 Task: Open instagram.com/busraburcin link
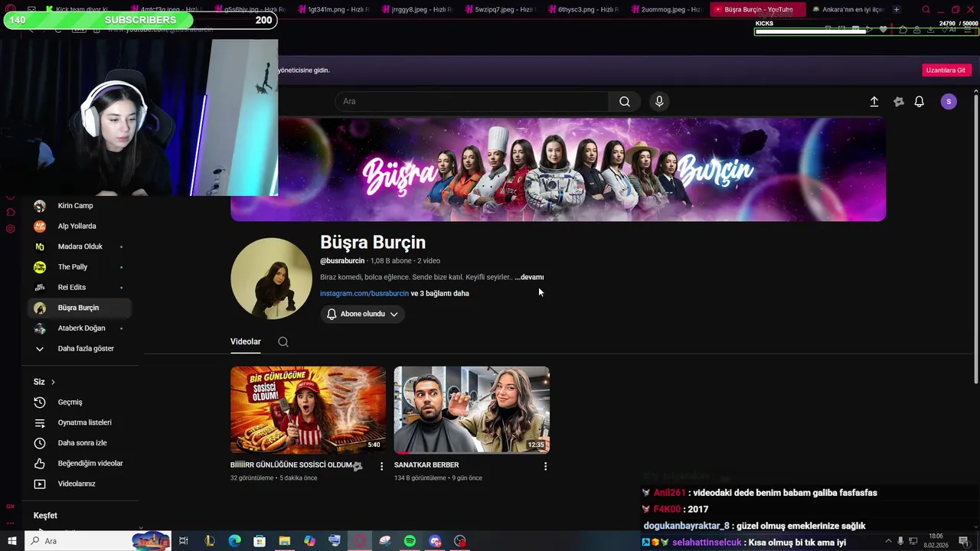[x=364, y=293]
